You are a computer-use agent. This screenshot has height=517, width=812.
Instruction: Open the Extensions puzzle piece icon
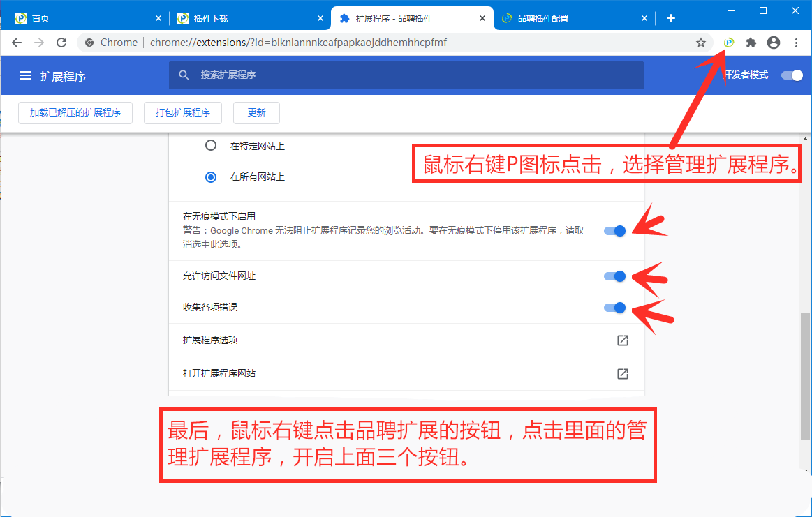click(x=751, y=43)
